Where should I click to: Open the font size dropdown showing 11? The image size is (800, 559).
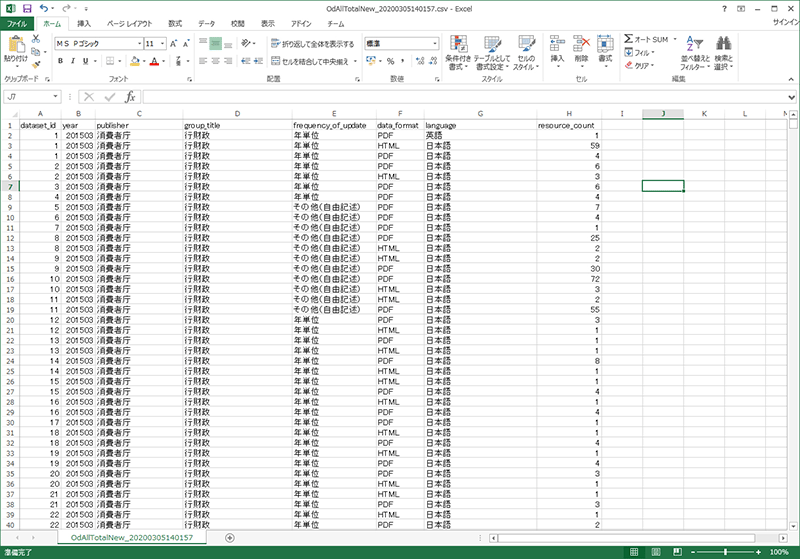(163, 44)
